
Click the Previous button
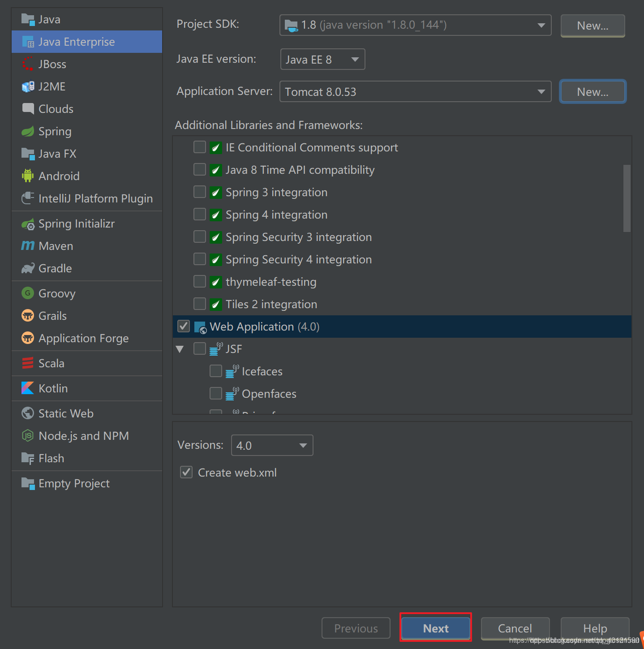point(356,628)
